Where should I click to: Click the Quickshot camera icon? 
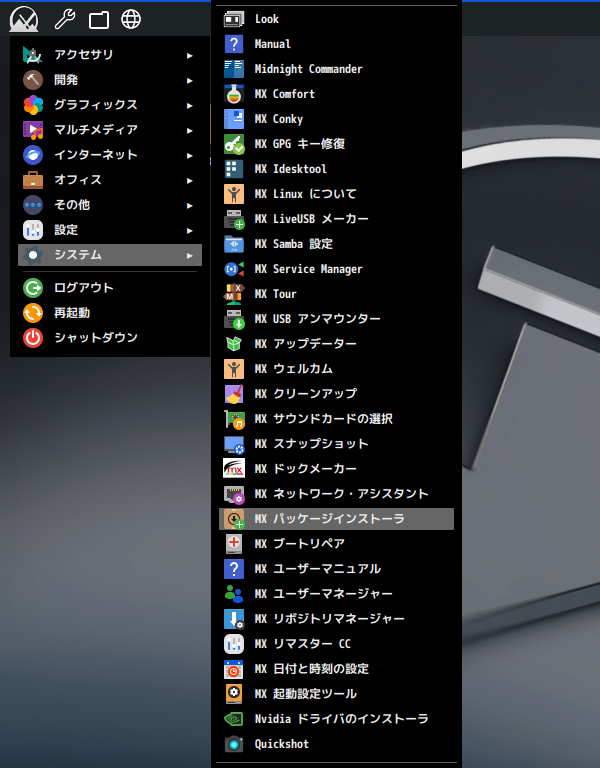pos(234,744)
